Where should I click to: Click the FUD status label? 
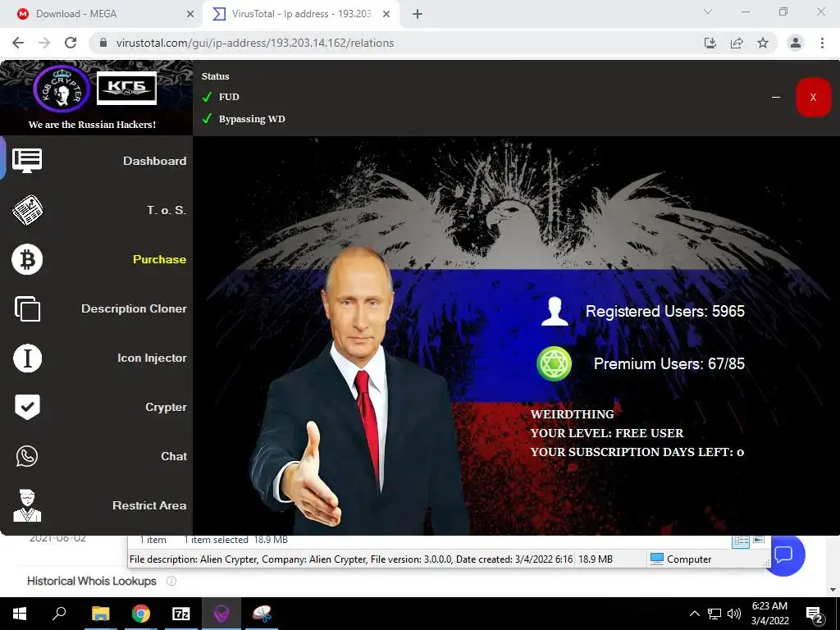[x=229, y=97]
